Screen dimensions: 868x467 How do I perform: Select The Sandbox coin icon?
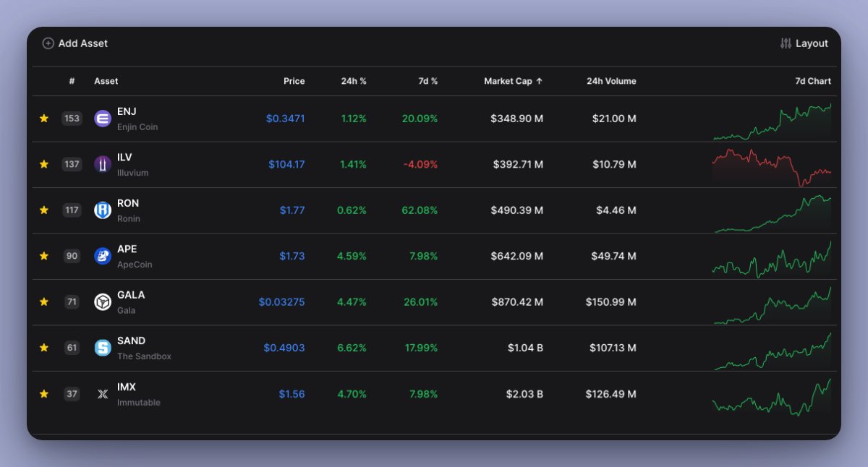pyautogui.click(x=101, y=348)
